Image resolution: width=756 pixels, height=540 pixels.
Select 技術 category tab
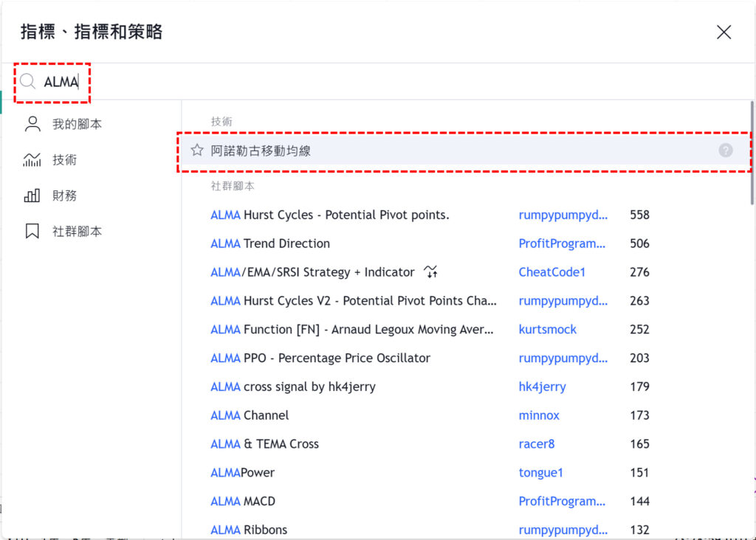tap(64, 160)
